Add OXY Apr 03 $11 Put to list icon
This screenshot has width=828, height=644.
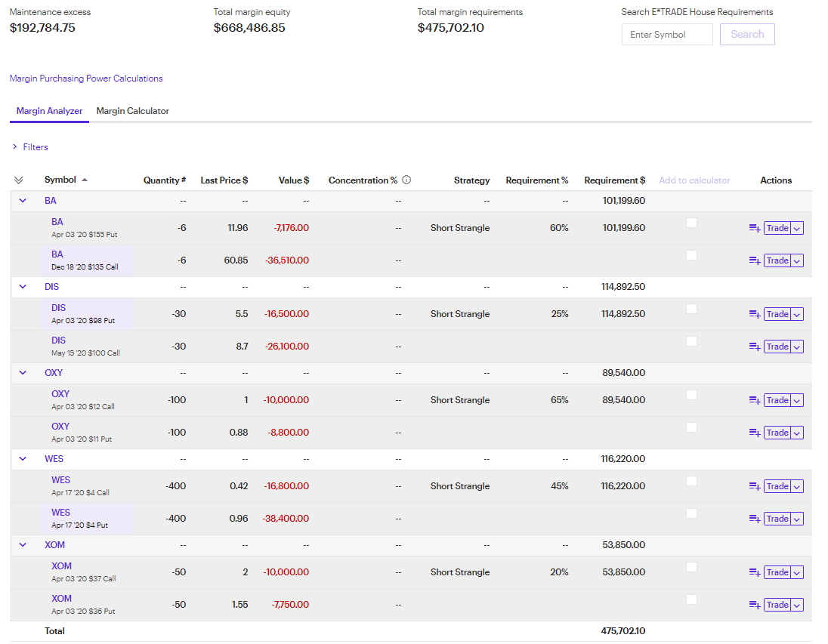coord(755,433)
